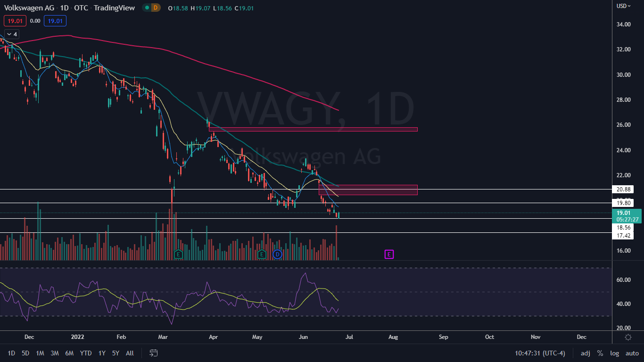Switch to the YTD date range

point(86,353)
